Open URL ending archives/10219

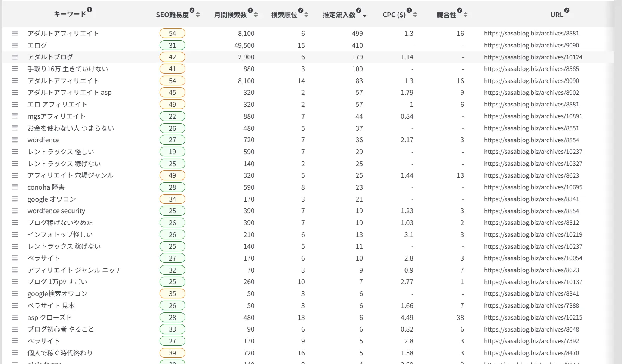tap(533, 234)
